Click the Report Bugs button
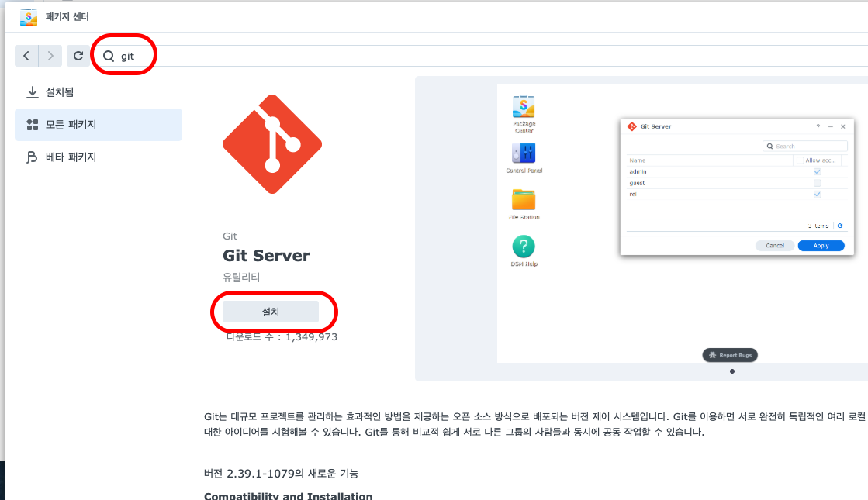Viewport: 868px width, 500px height. [x=730, y=355]
